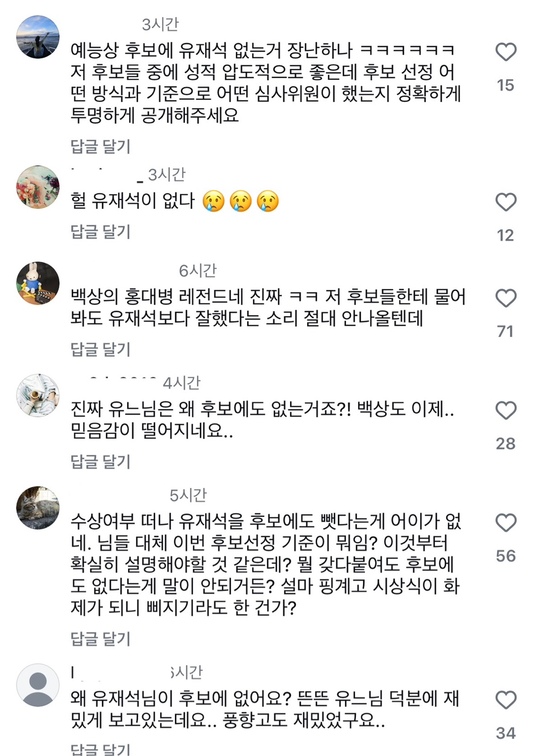Reply to the 백상의 홍대병 comment

(100, 349)
